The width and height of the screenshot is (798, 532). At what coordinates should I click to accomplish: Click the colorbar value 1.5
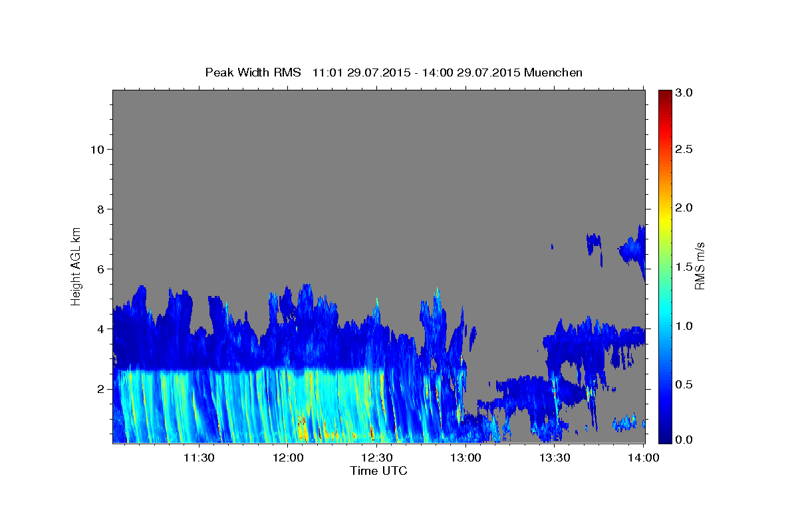click(684, 267)
